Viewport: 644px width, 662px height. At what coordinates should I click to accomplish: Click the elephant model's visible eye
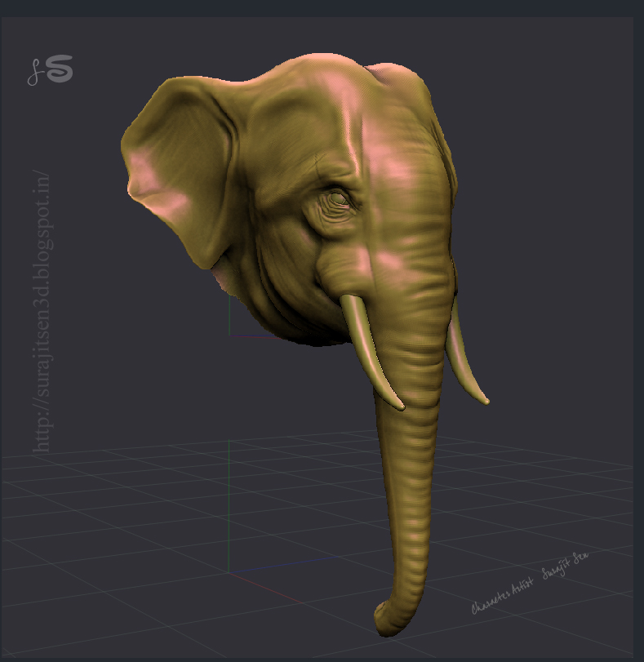(338, 198)
